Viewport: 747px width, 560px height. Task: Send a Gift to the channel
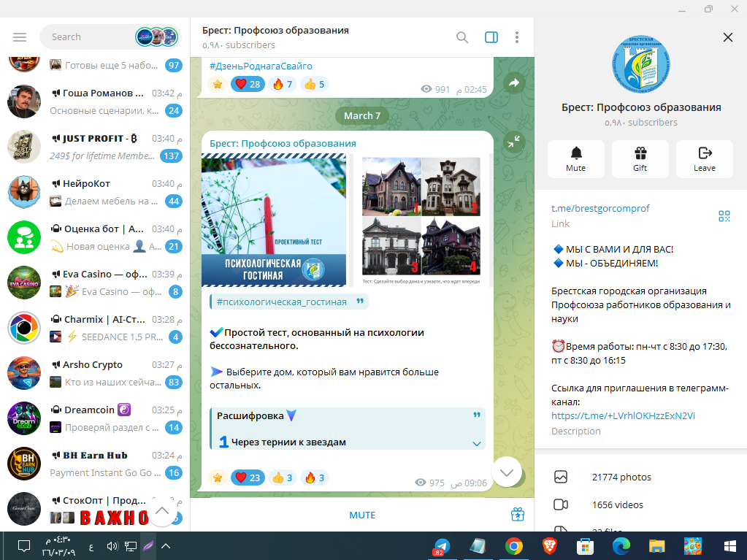tap(640, 159)
